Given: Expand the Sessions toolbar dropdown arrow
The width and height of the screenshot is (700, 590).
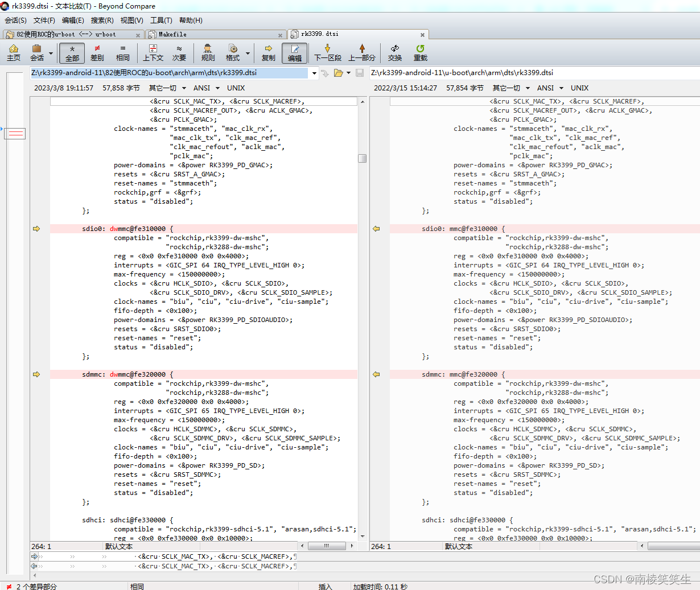Looking at the screenshot, I should (x=51, y=53).
